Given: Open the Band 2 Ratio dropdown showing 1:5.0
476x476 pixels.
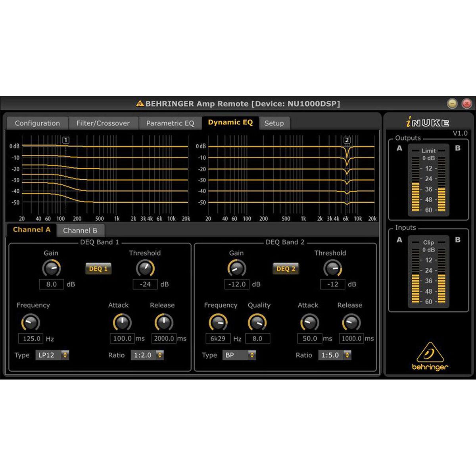Looking at the screenshot, I should click(x=335, y=355).
